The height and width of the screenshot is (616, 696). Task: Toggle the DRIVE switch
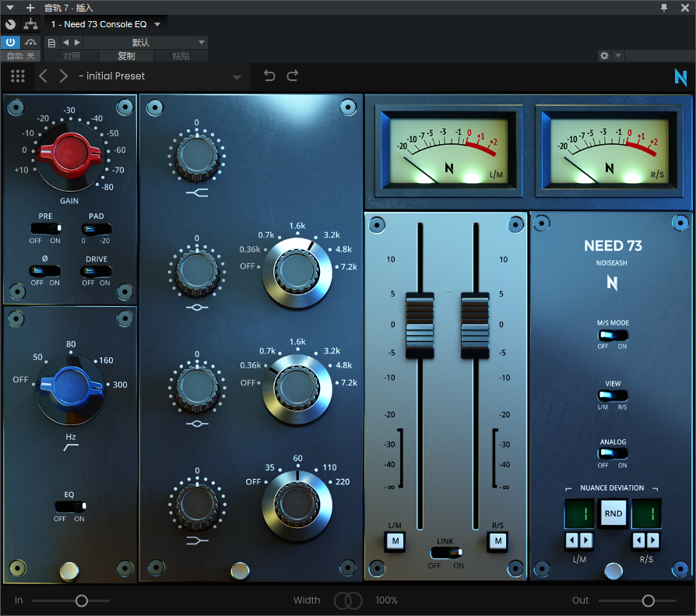96,271
